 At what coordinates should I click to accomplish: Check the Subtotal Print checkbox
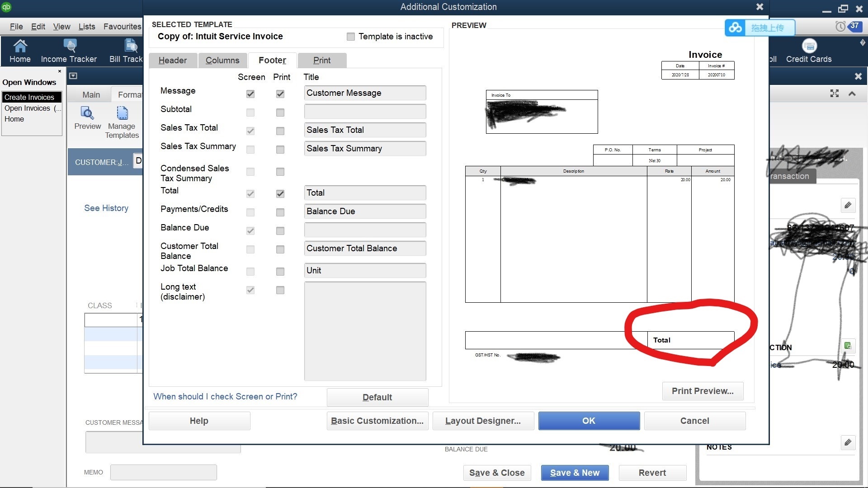280,113
